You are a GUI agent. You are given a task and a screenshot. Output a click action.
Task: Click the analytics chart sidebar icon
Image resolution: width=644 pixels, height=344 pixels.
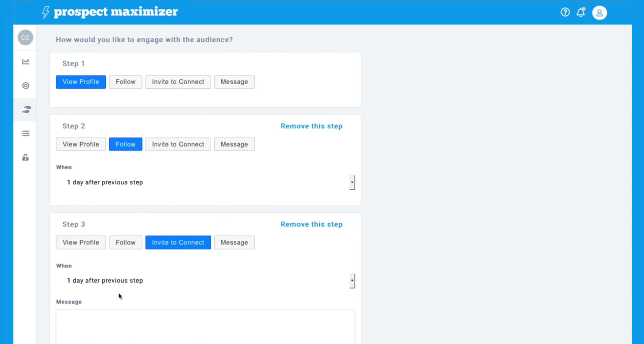pyautogui.click(x=26, y=61)
